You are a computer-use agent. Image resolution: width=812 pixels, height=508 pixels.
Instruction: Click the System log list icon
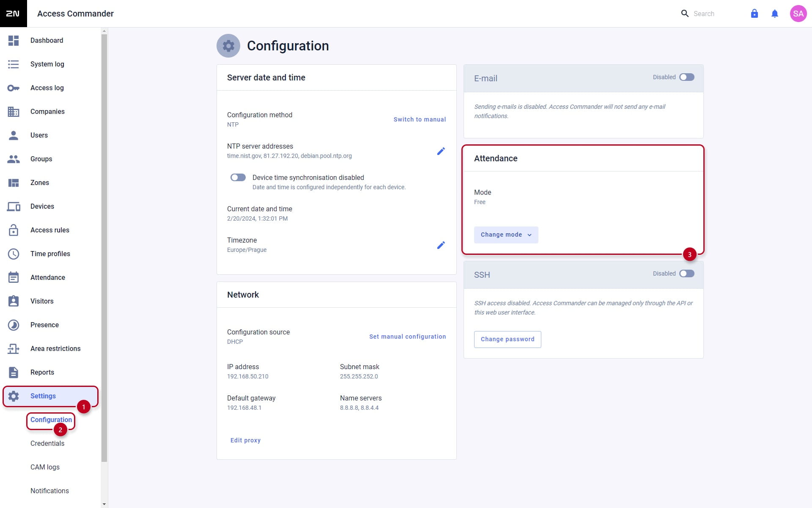(x=14, y=64)
